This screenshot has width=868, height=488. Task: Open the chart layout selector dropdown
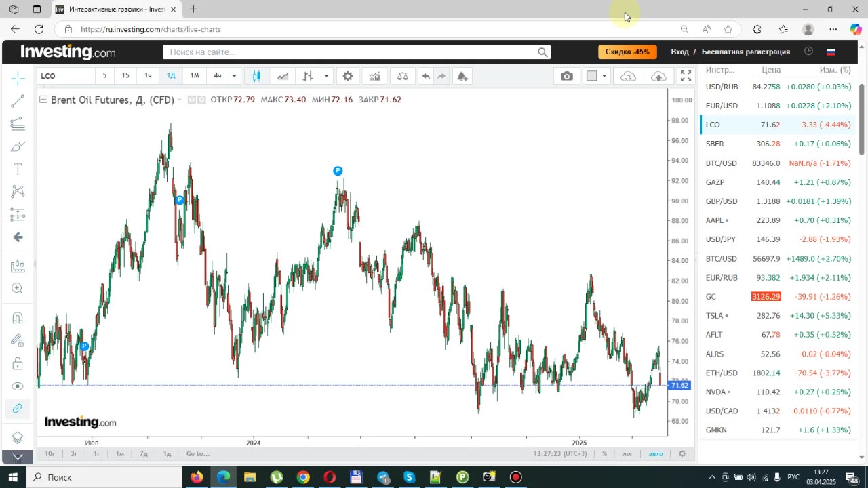click(x=597, y=76)
